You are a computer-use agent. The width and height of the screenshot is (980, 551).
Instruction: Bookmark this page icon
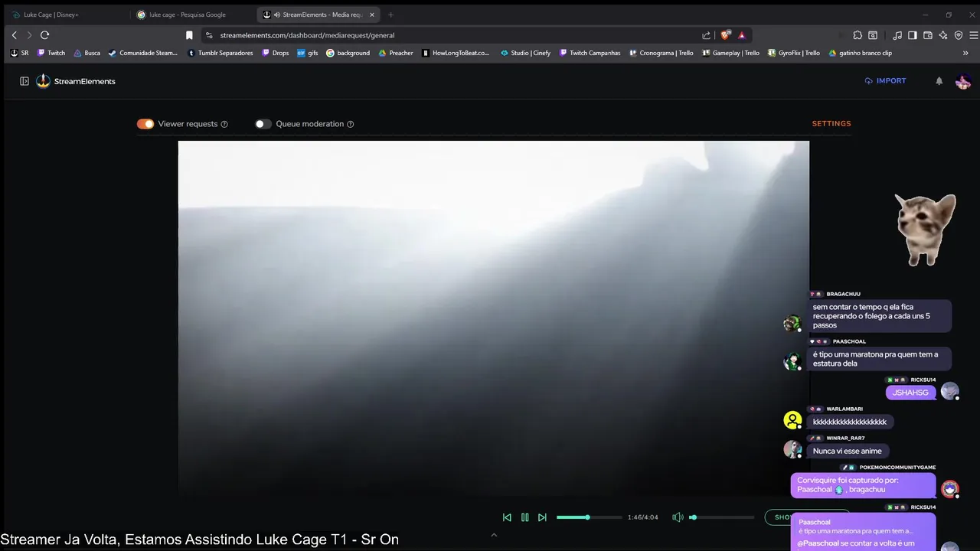coord(189,35)
